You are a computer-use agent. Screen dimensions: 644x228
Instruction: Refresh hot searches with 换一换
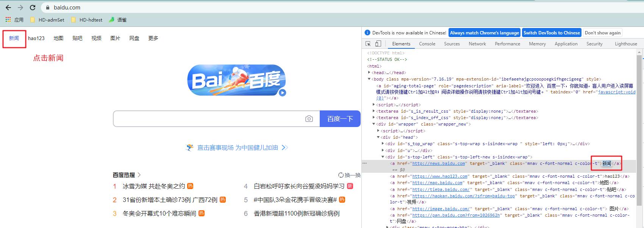click(x=349, y=175)
